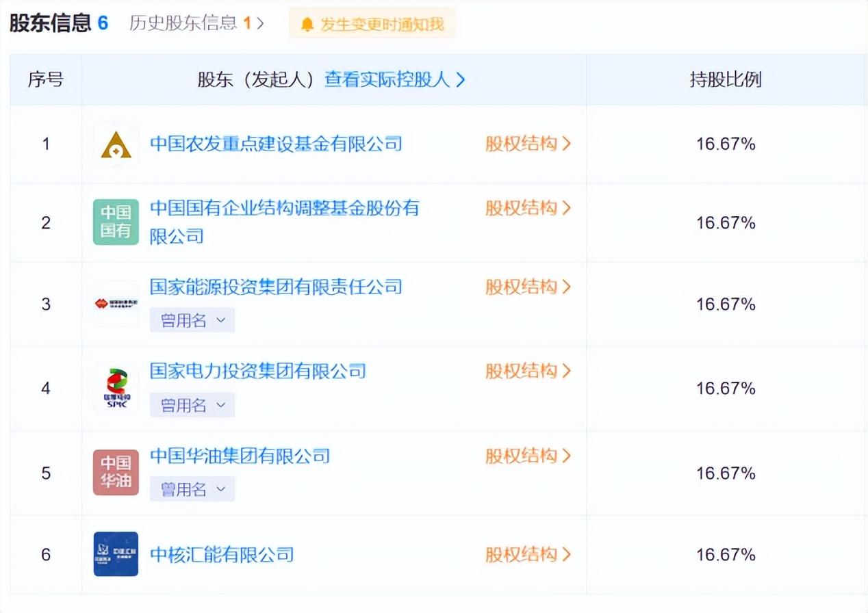This screenshot has width=868, height=613.
Task: Click the bell notification icon
Action: 307,25
